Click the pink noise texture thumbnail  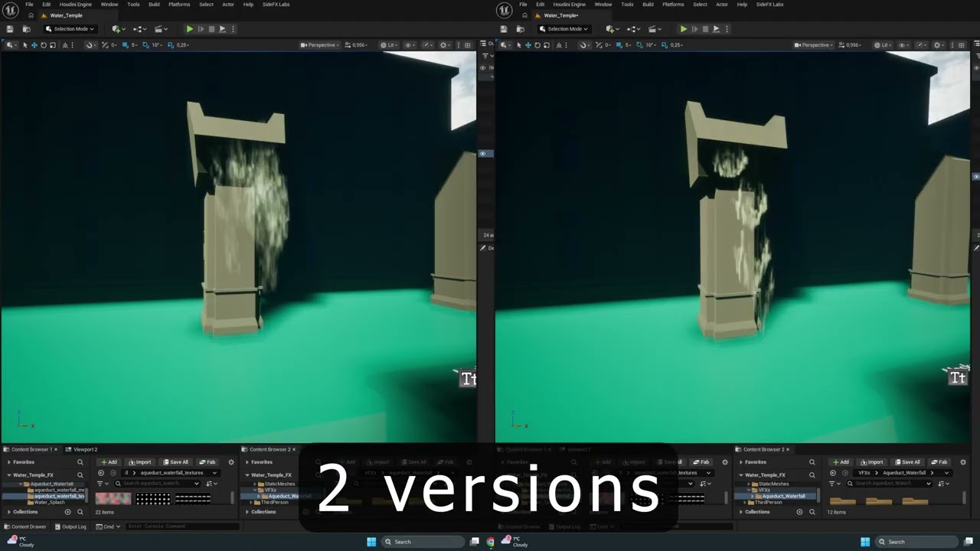(113, 498)
